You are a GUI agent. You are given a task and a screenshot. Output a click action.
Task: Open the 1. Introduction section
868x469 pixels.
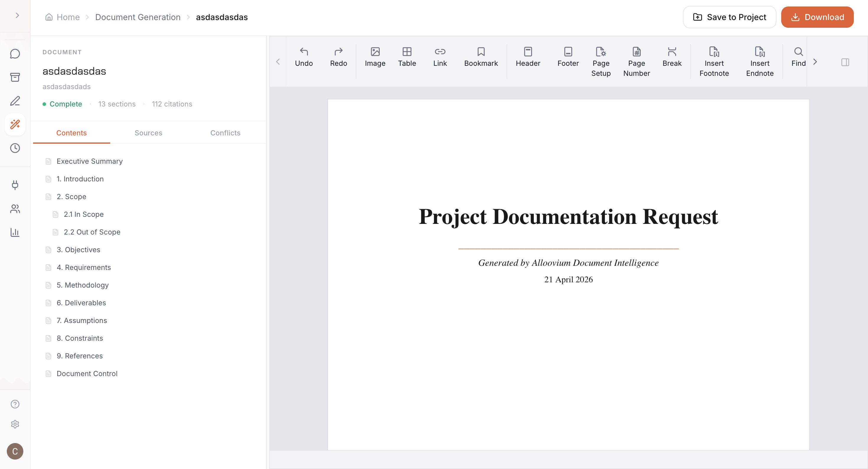click(80, 179)
